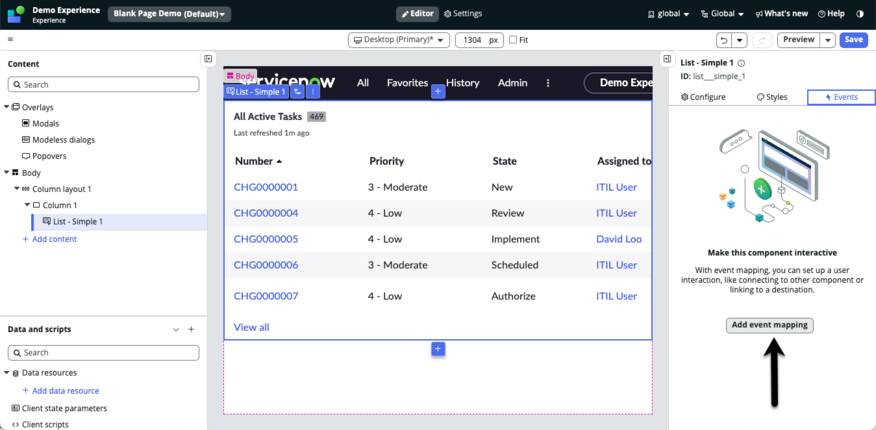Toggle the dark/light theme contrast icon
The width and height of the screenshot is (876, 430).
[859, 14]
